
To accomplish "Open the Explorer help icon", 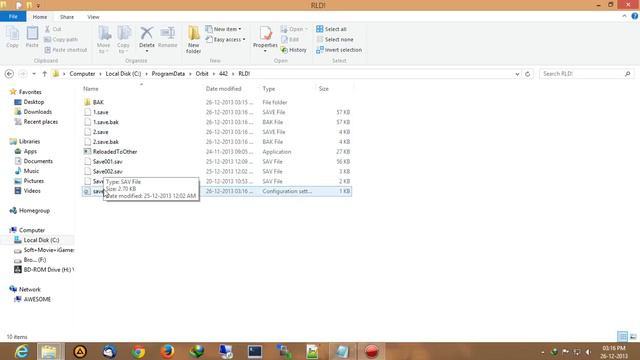I will pos(634,16).
